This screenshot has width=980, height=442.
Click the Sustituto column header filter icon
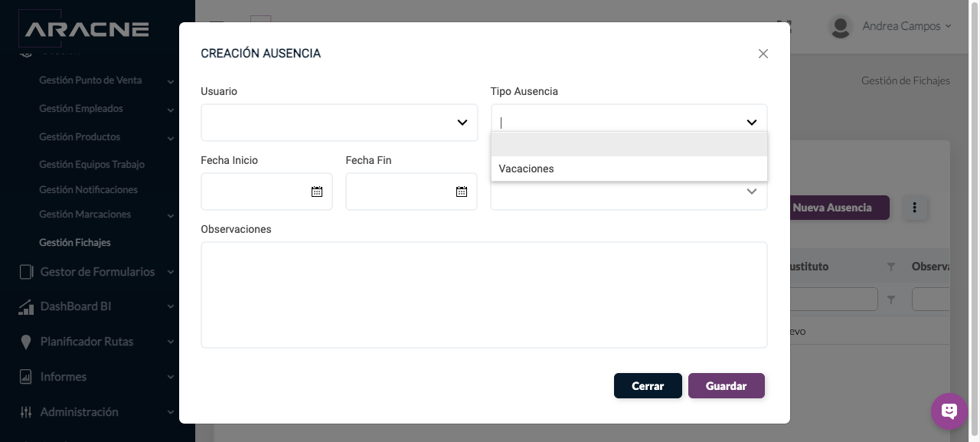(x=890, y=267)
